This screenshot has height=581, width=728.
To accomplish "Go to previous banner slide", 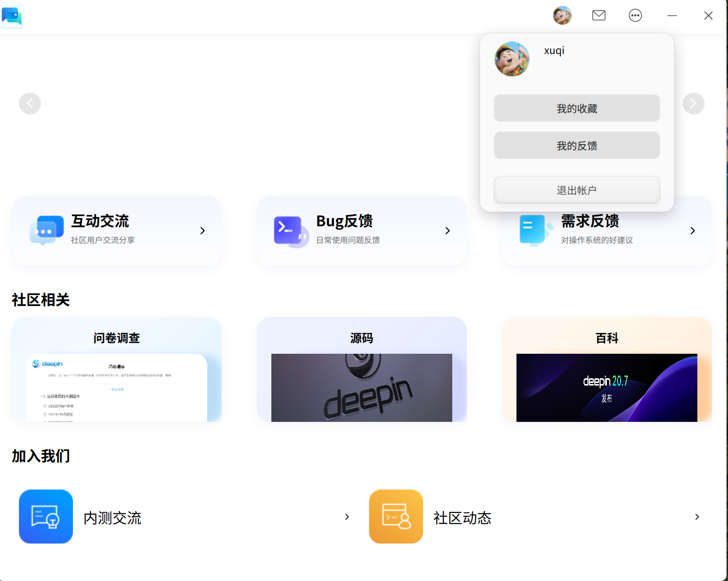I will (x=30, y=104).
